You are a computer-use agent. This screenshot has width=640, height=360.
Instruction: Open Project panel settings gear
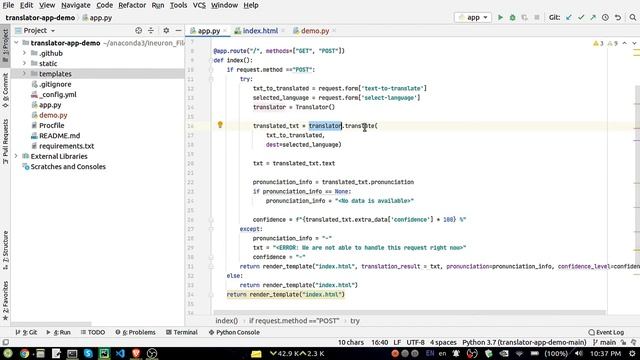[x=166, y=31]
